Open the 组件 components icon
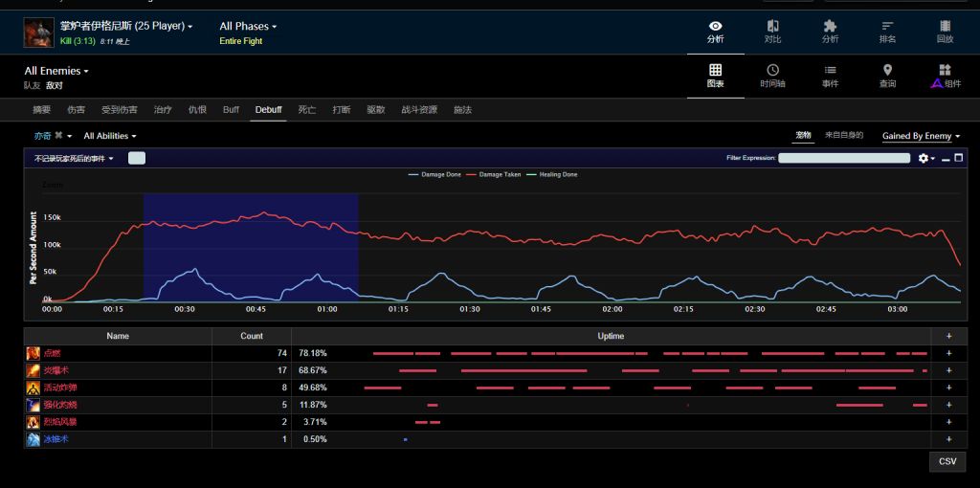Image resolution: width=980 pixels, height=488 pixels. coord(945,70)
